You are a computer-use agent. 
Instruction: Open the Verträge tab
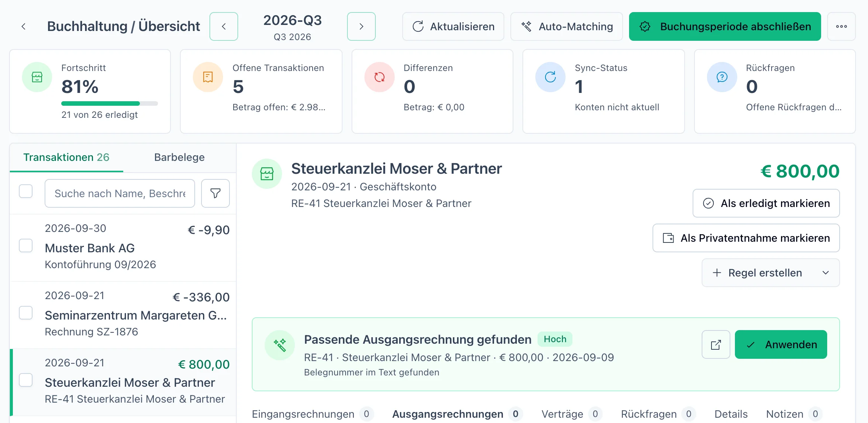pos(572,414)
